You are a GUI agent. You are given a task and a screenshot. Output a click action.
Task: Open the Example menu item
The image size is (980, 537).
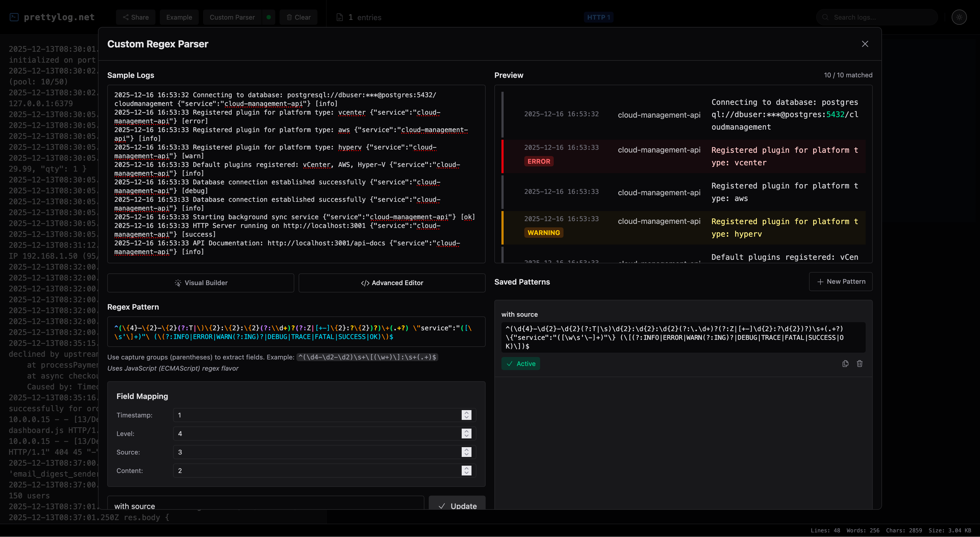click(179, 17)
